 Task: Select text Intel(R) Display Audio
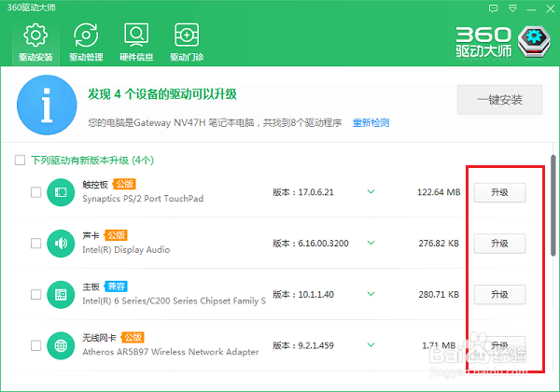(126, 249)
